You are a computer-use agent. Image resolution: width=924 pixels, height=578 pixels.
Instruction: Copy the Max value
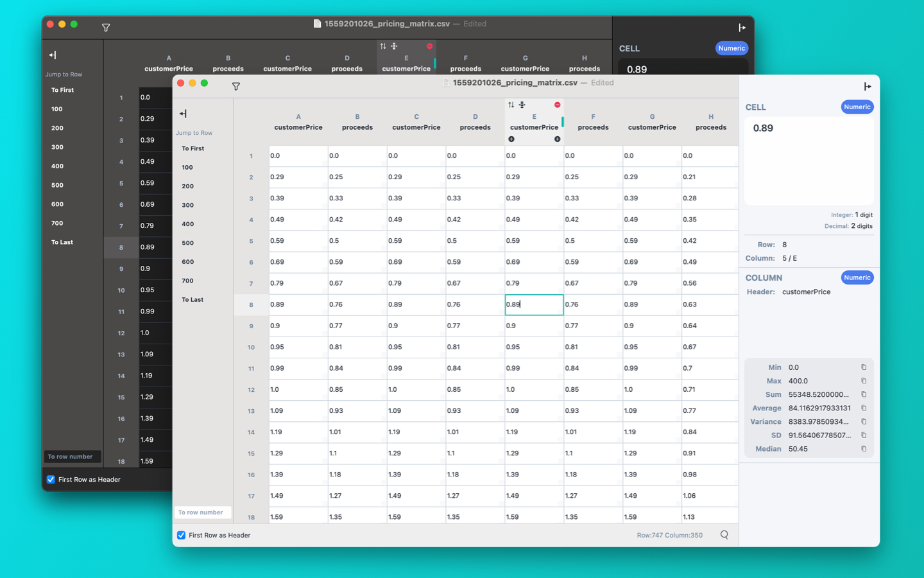(x=864, y=381)
